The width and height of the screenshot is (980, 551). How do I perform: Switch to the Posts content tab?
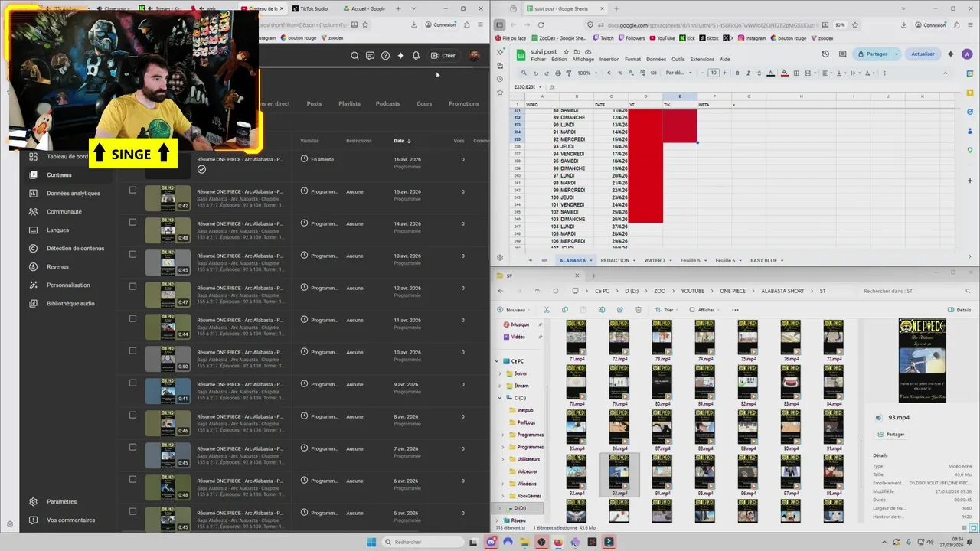(x=314, y=103)
